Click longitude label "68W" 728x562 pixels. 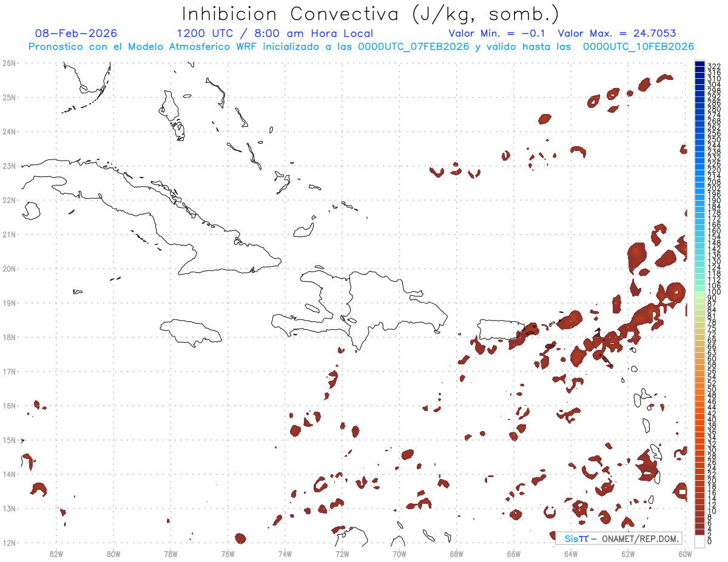coord(456,554)
